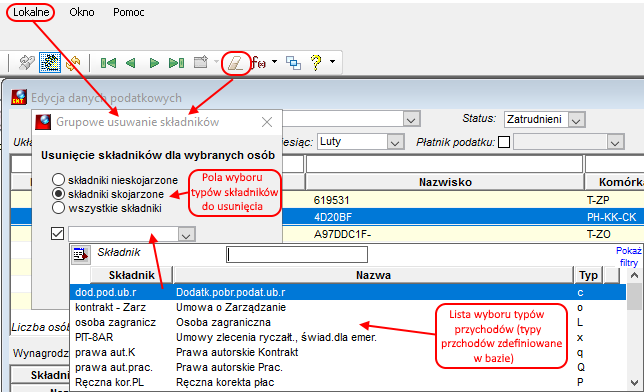Click the Składnik search input field
This screenshot has height=392, width=644.
pos(297,254)
